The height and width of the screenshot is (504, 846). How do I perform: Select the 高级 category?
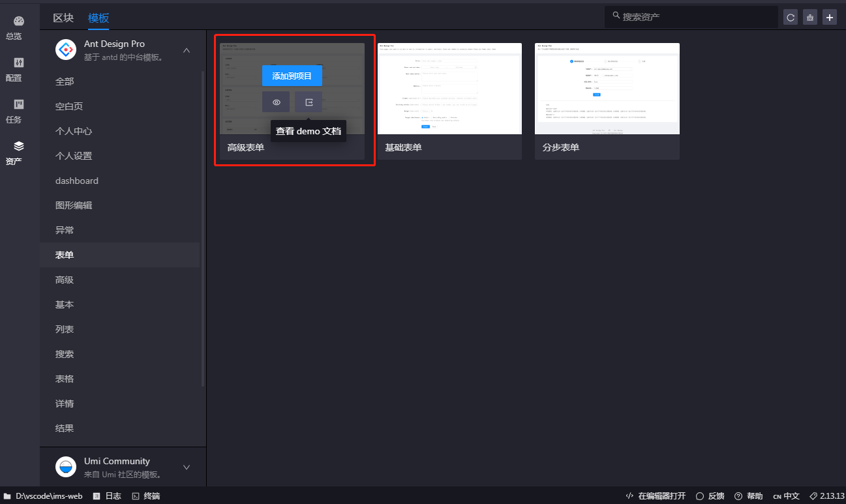[119, 280]
